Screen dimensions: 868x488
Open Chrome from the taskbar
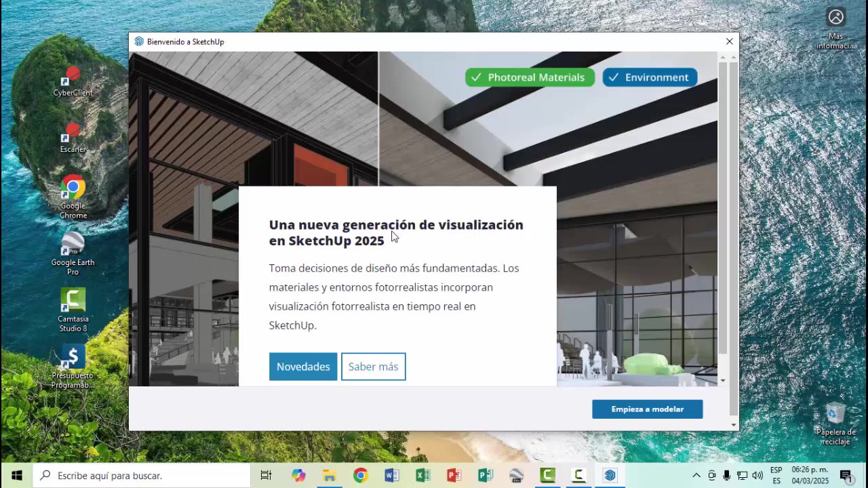361,476
